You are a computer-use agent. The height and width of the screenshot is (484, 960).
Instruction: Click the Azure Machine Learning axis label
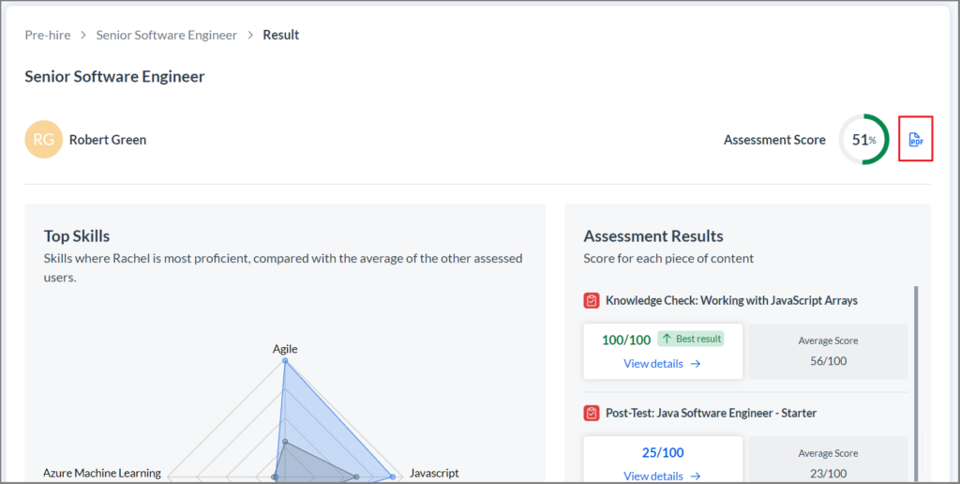coord(102,473)
